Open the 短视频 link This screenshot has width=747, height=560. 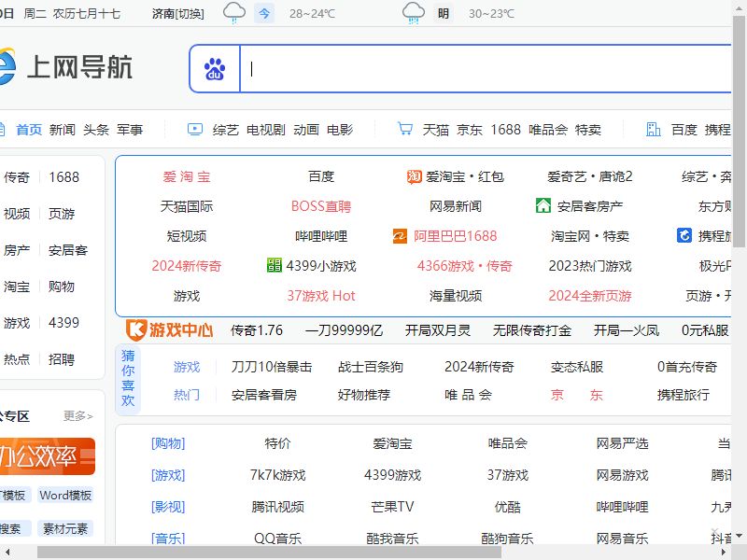(187, 236)
